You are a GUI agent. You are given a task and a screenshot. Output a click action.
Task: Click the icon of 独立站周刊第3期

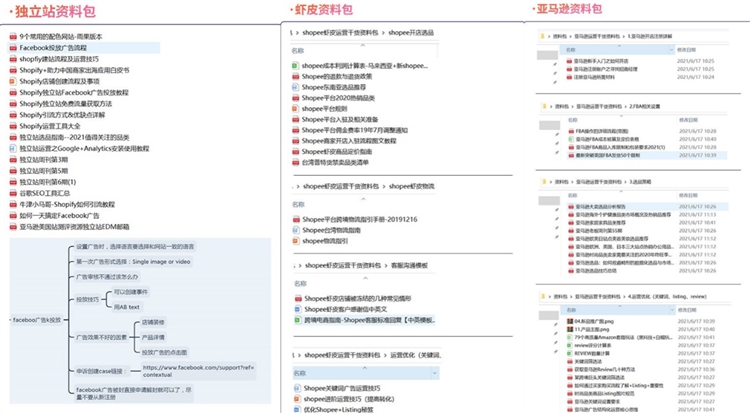pos(13,160)
